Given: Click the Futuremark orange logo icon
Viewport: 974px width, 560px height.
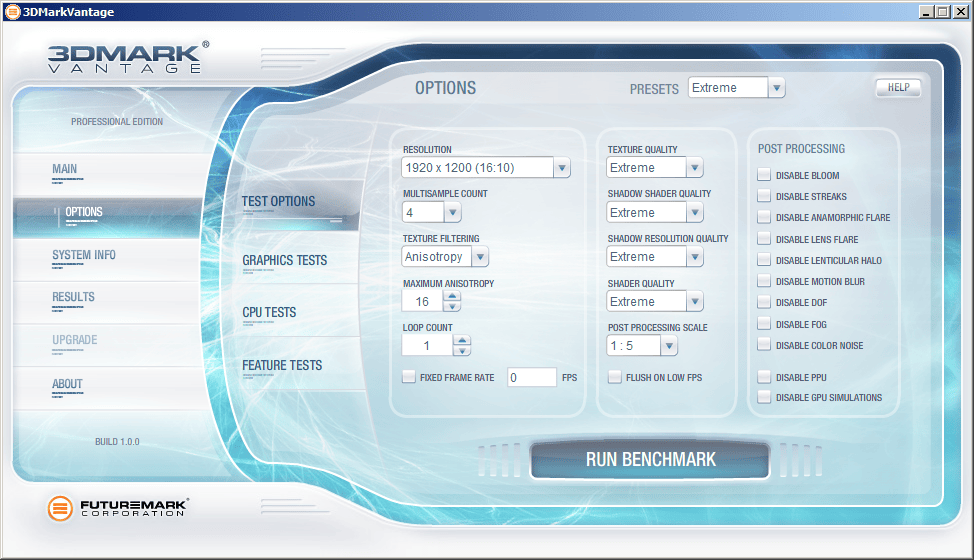Looking at the screenshot, I should pyautogui.click(x=60, y=508).
